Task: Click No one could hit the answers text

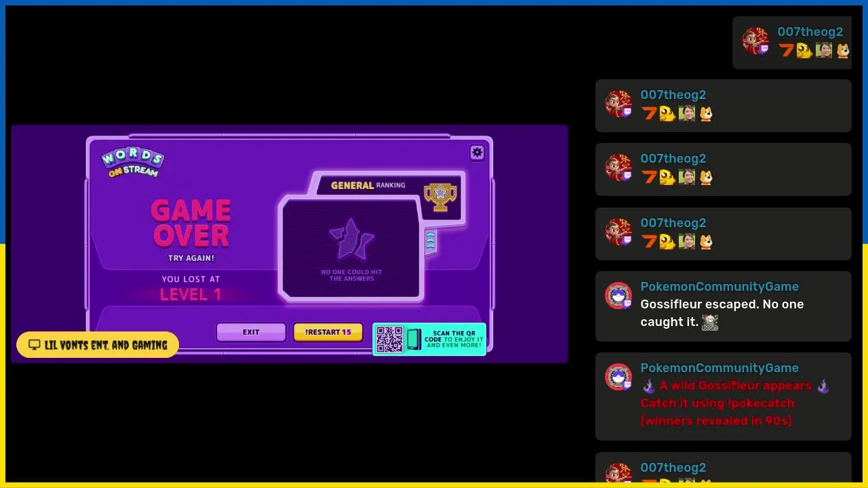Action: coord(351,275)
